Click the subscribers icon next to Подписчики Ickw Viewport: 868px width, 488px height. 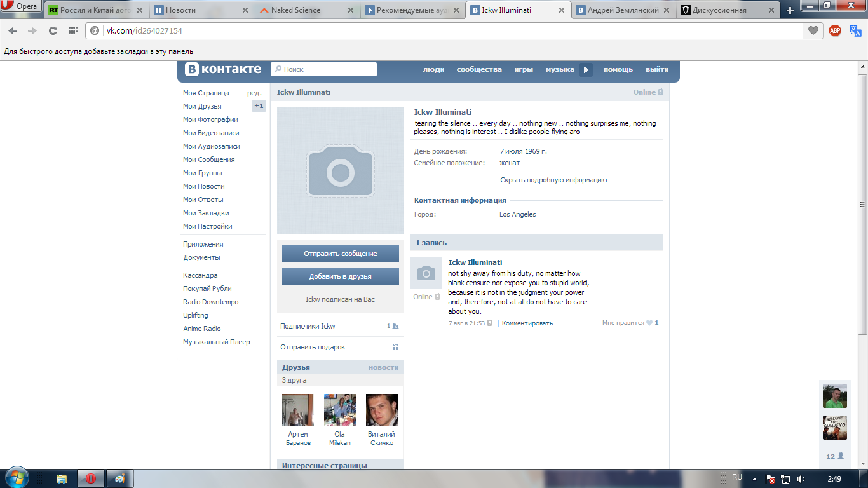[395, 326]
